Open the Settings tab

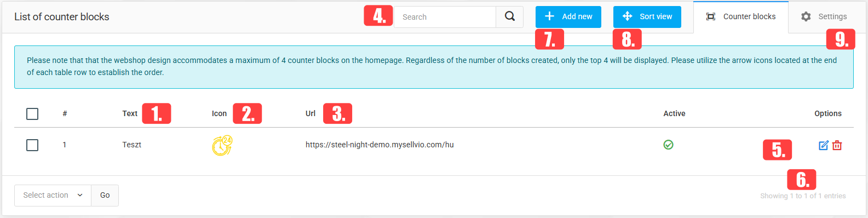(x=824, y=16)
